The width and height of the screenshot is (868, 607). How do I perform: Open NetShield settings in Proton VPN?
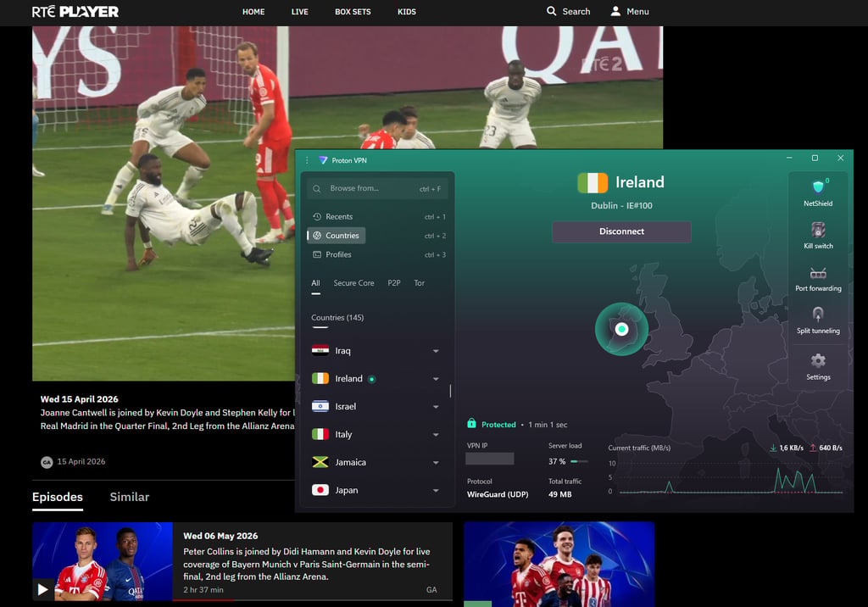818,192
